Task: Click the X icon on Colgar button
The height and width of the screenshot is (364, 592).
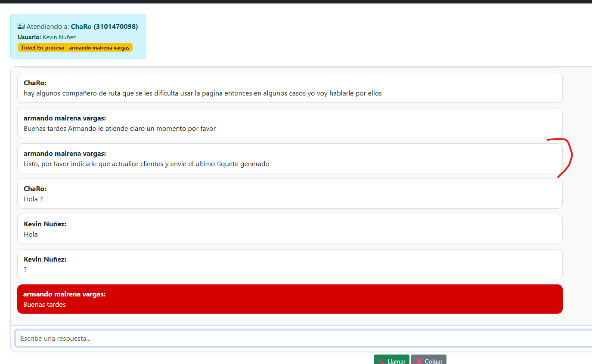Action: click(419, 361)
